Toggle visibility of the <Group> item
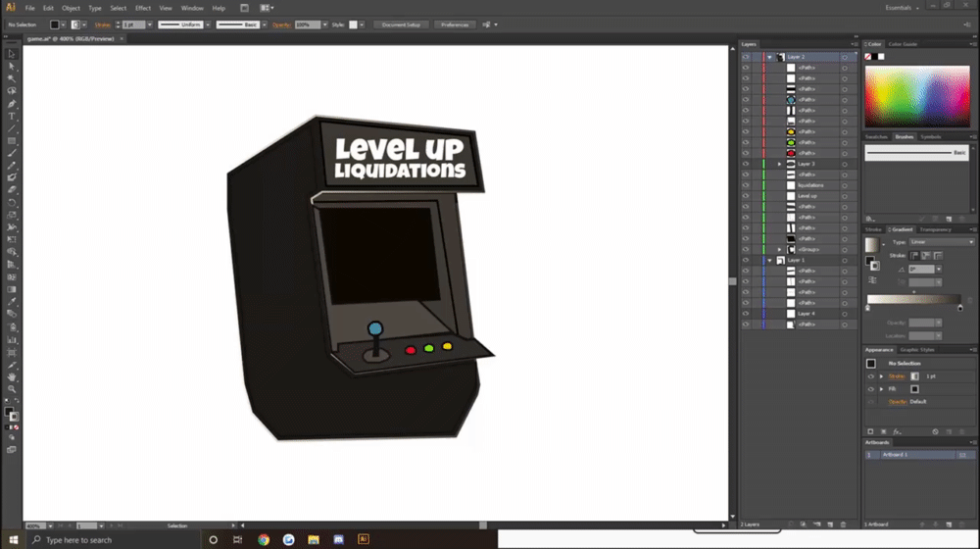Image resolution: width=980 pixels, height=549 pixels. 746,249
